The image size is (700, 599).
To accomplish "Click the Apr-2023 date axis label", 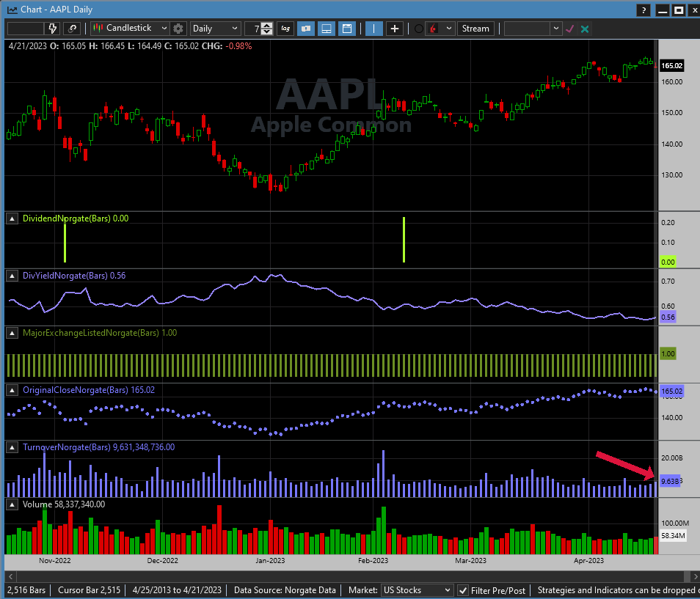I will (588, 560).
